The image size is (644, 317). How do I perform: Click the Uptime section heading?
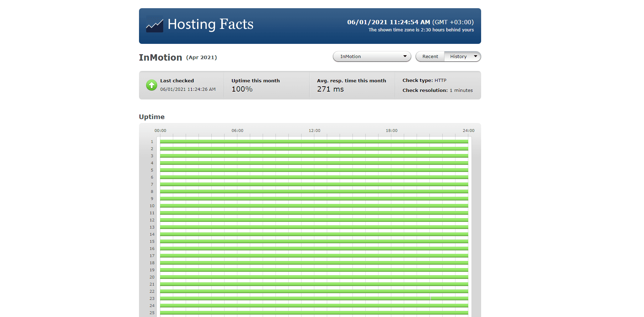(x=152, y=117)
